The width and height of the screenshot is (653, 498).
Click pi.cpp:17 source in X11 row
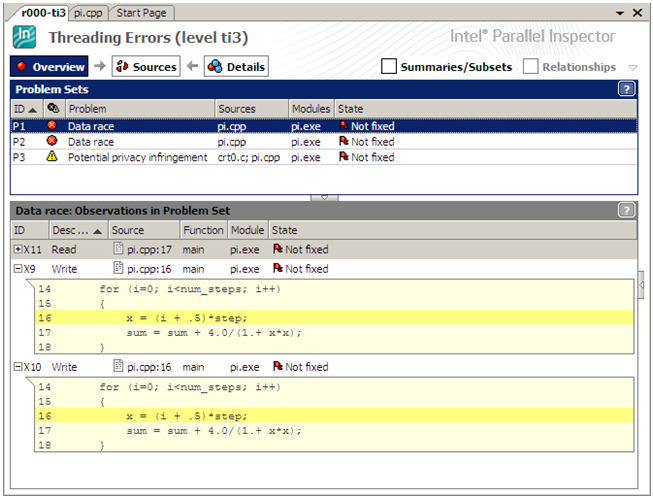click(149, 249)
